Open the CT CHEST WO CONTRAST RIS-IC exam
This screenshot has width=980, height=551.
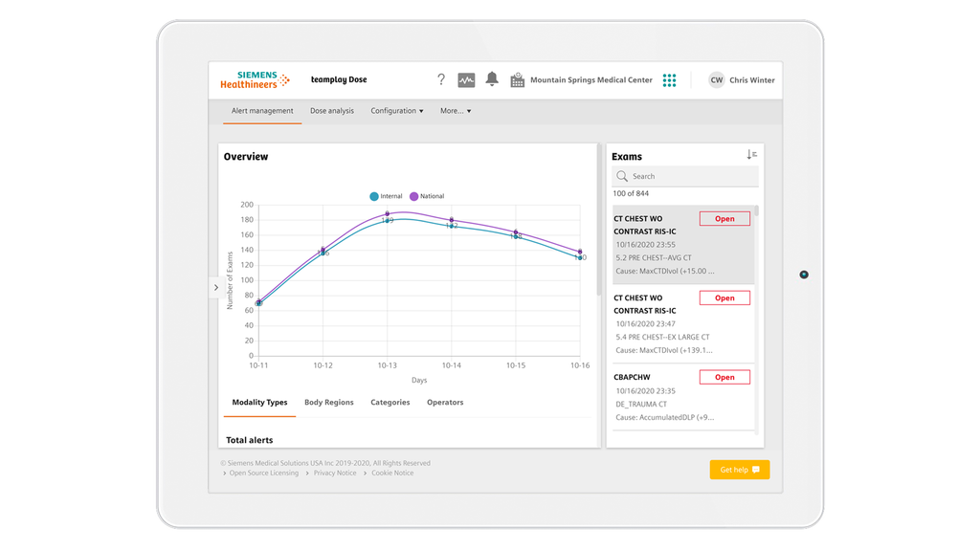[x=724, y=218]
